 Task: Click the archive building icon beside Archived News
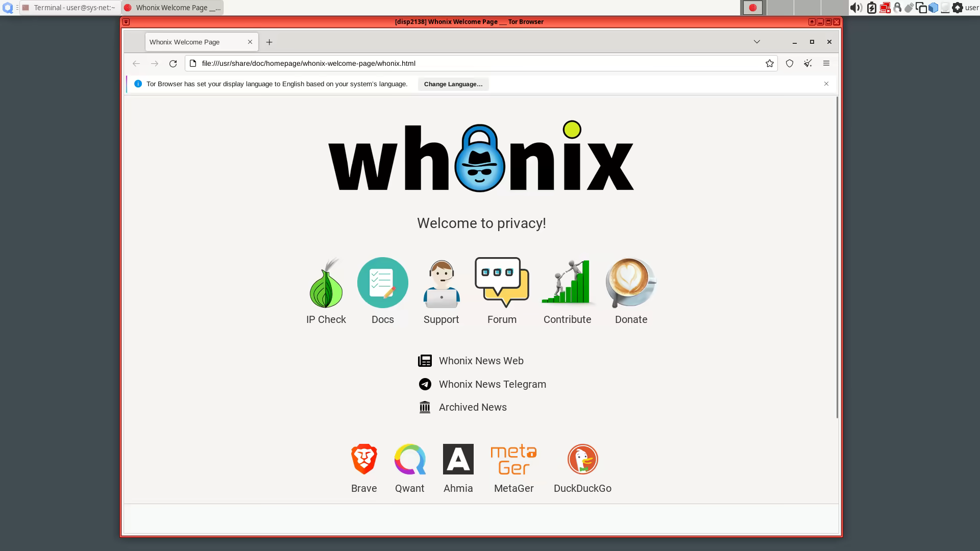coord(425,407)
